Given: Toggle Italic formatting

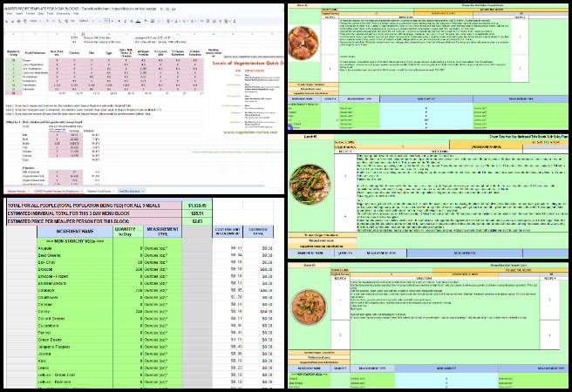Looking at the screenshot, I should pyautogui.click(x=126, y=21).
